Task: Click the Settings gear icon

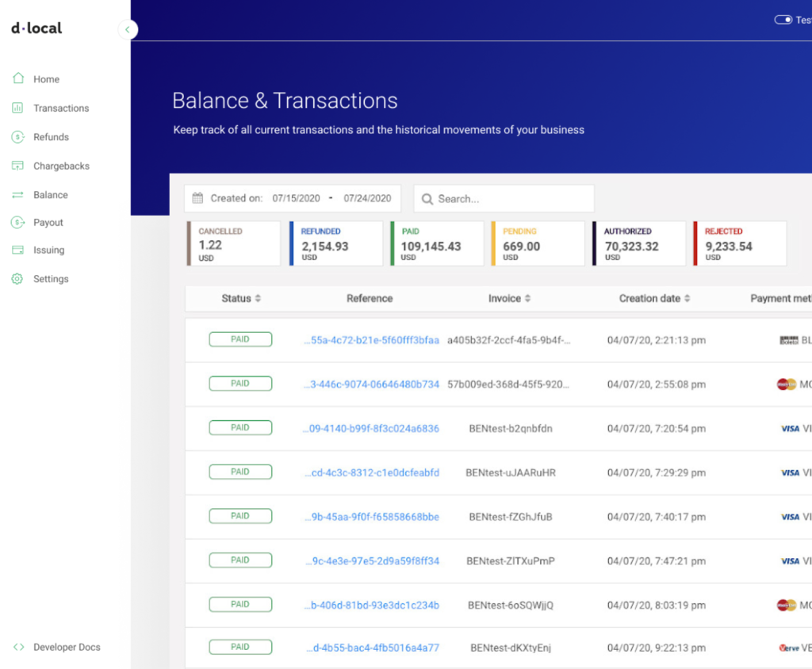Action: click(18, 279)
